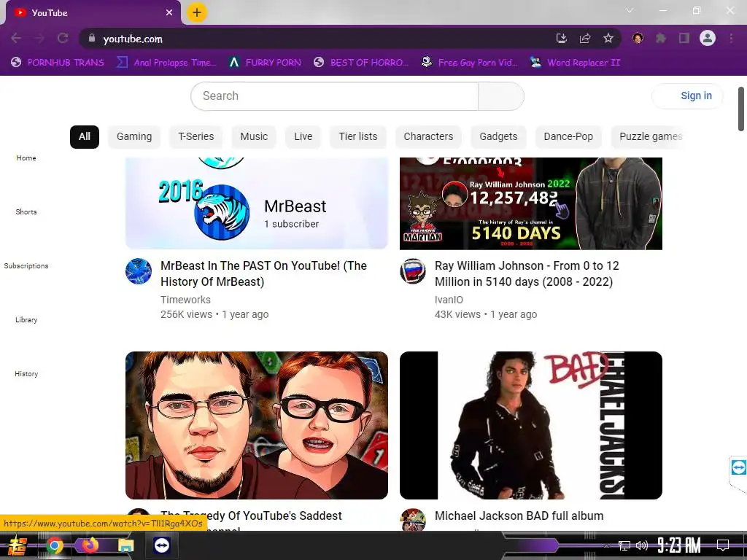Click the Chrome taskbar icon
The image size is (747, 560).
point(54,545)
